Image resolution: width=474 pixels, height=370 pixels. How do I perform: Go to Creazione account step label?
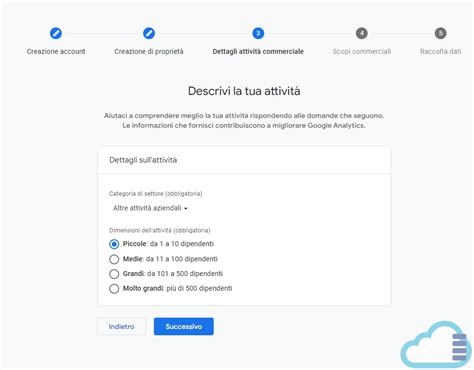56,51
